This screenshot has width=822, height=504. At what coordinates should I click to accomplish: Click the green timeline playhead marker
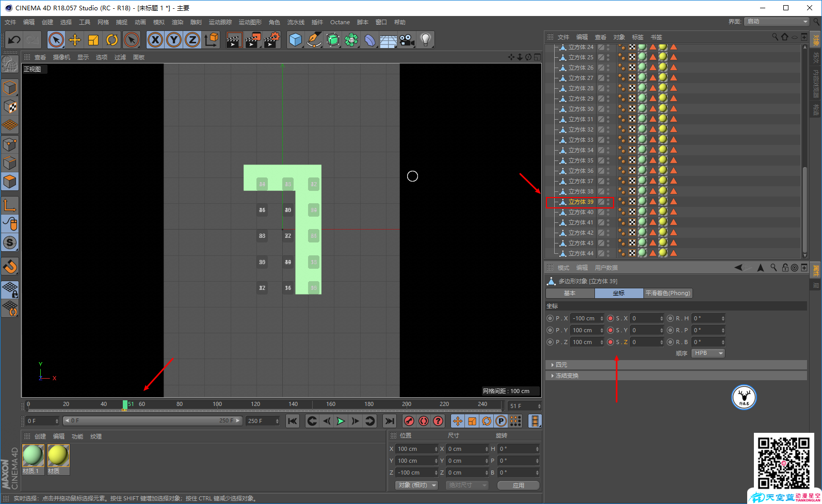pos(125,404)
